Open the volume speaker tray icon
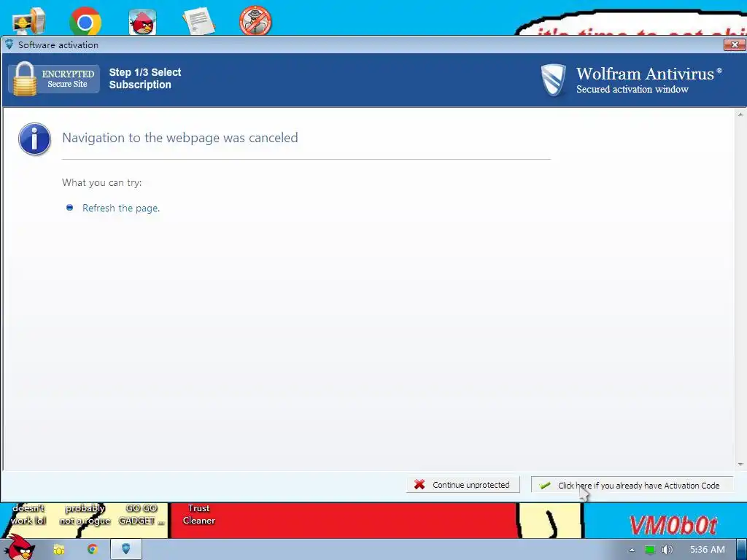 coord(667,550)
